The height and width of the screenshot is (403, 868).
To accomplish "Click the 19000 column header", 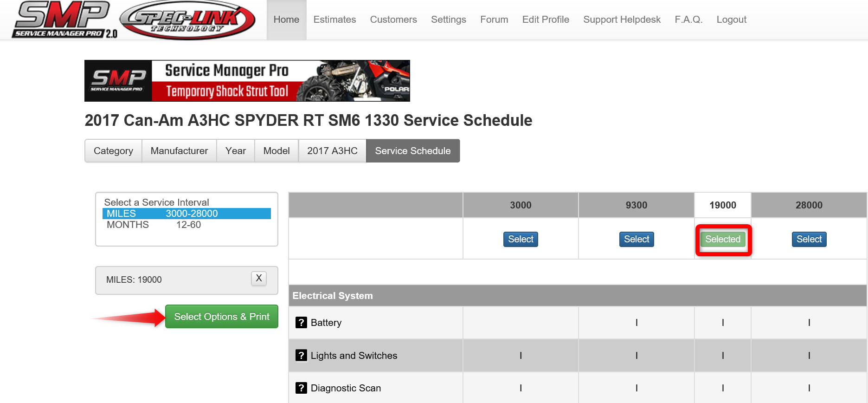I will [723, 205].
